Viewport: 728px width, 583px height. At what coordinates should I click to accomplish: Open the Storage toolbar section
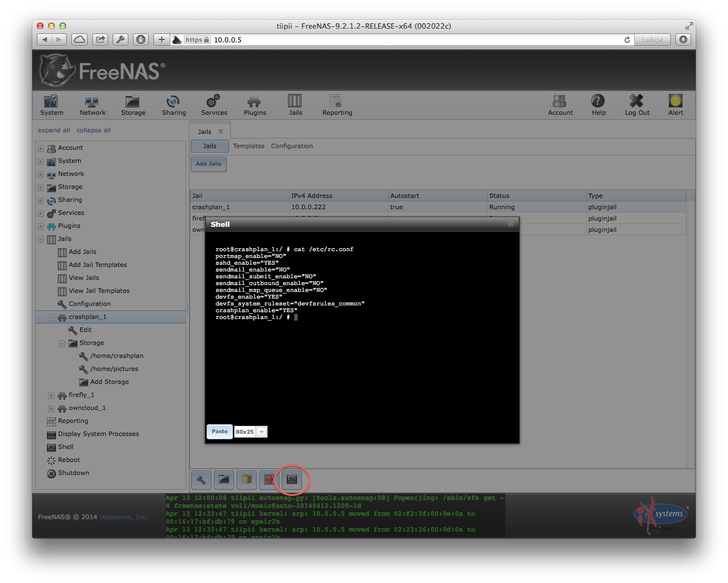pyautogui.click(x=133, y=105)
